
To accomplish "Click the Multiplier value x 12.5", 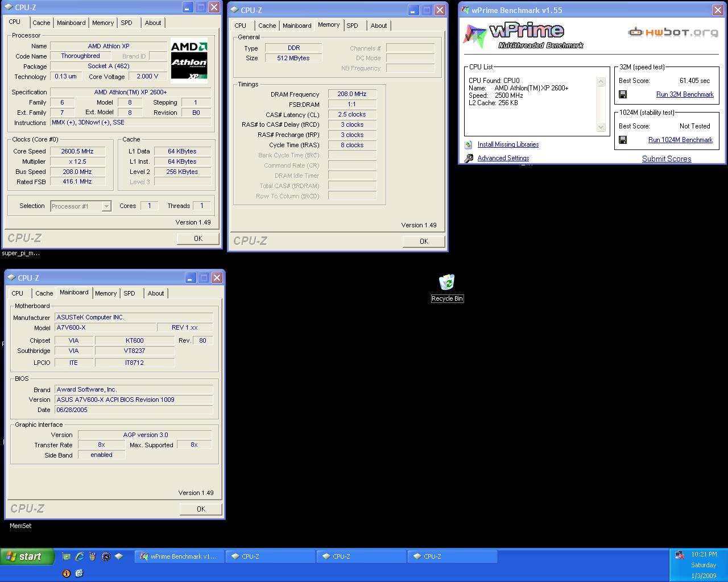I will [x=77, y=162].
